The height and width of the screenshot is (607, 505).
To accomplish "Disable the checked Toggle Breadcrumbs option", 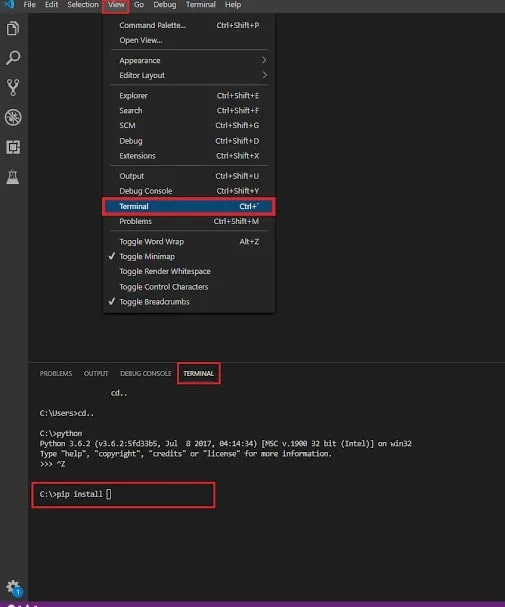I will coord(189,302).
